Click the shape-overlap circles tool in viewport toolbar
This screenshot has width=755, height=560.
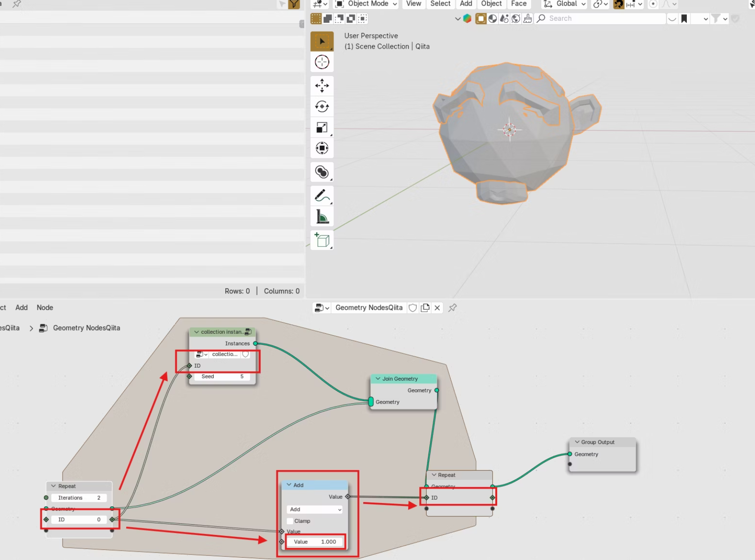tap(322, 172)
